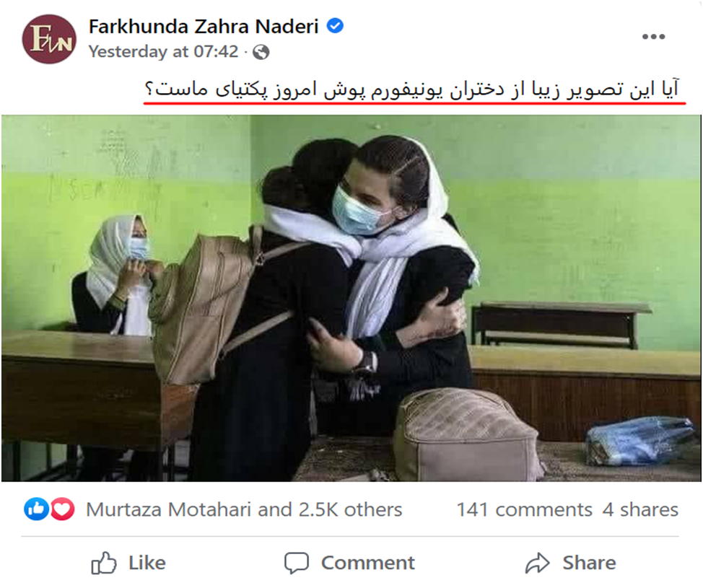The width and height of the screenshot is (703, 588).
Task: Click the blue verified badge
Action: tap(335, 26)
